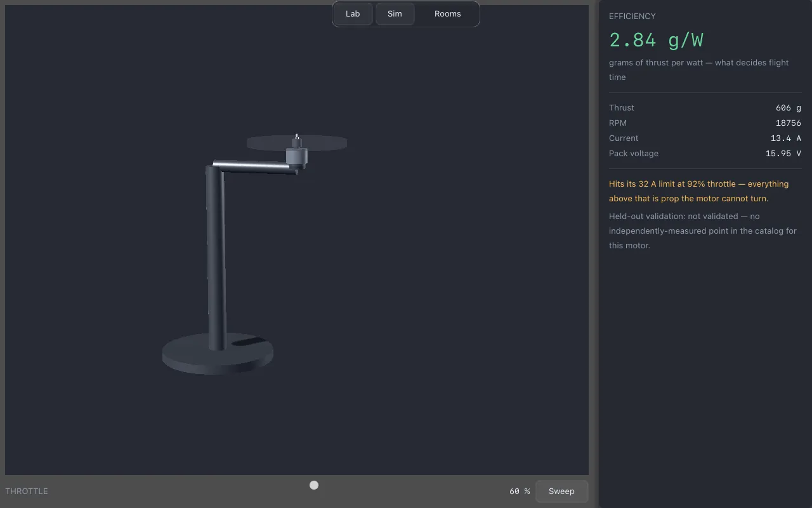Click the Pack voltage row label
The height and width of the screenshot is (508, 812).
click(634, 154)
